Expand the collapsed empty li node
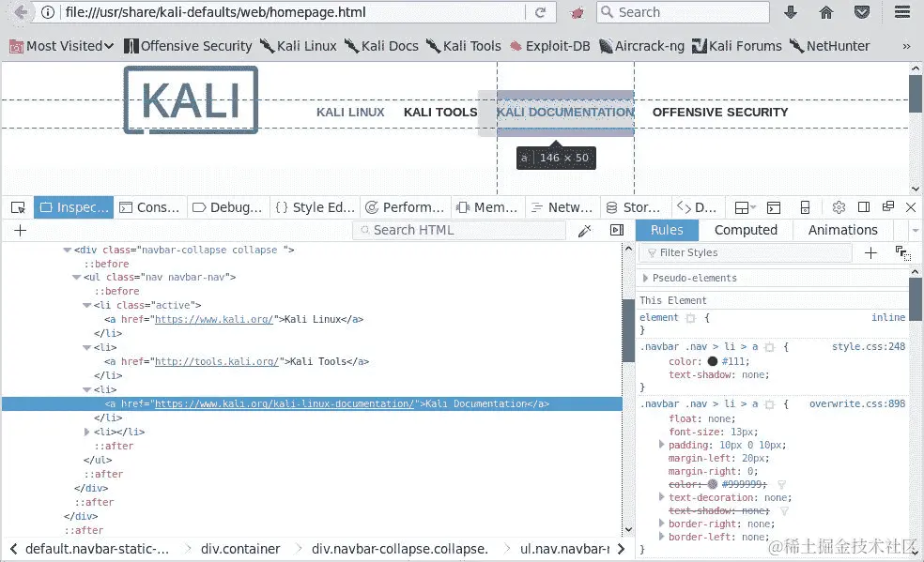The width and height of the screenshot is (924, 562). click(86, 432)
